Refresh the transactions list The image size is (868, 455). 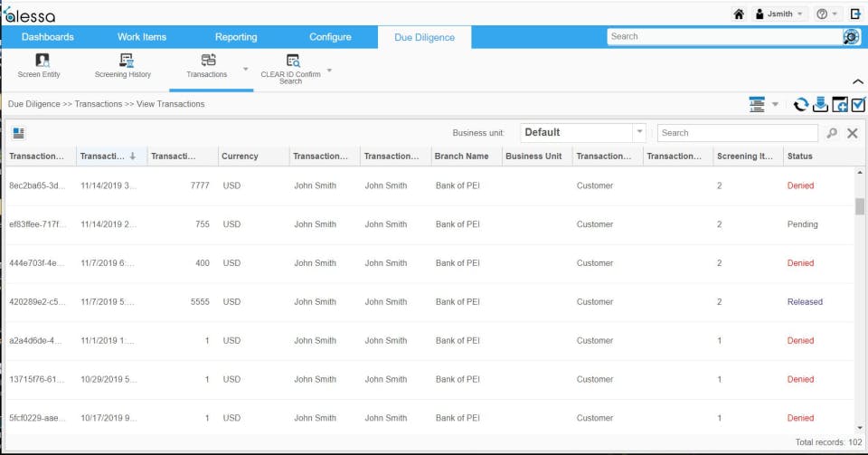[800, 104]
